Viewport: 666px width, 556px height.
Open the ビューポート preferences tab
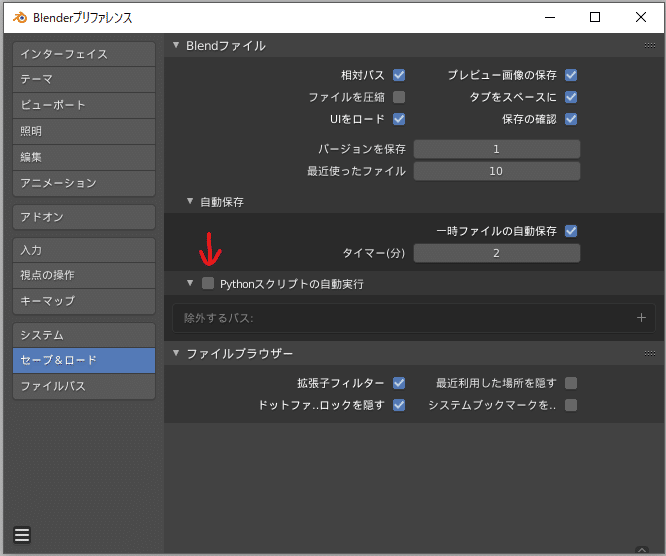pyautogui.click(x=84, y=105)
